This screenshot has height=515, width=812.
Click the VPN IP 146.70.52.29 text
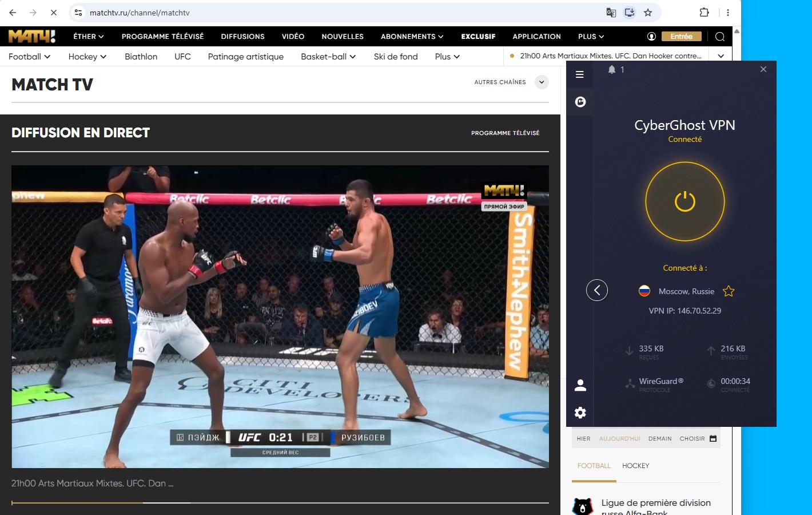685,311
